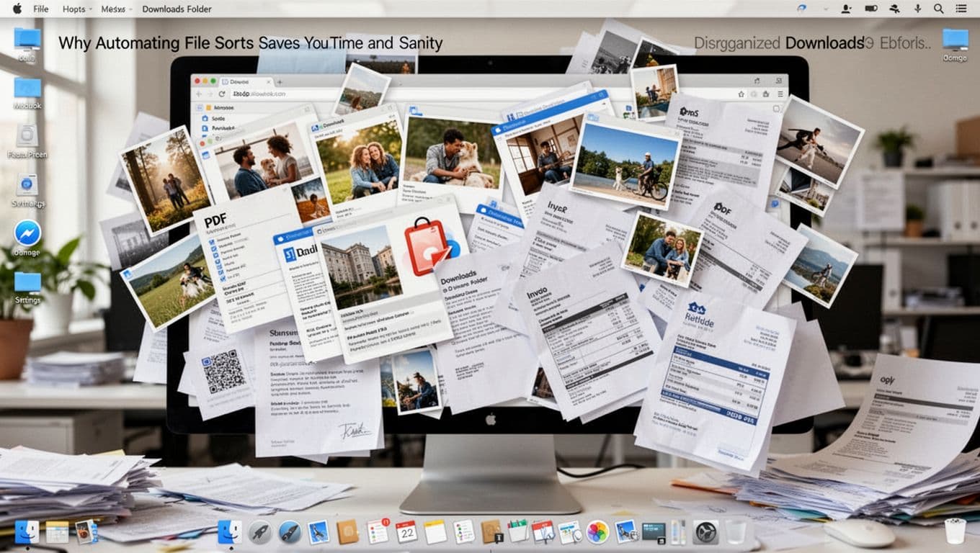Open the File menu in the menu bar

pyautogui.click(x=41, y=9)
